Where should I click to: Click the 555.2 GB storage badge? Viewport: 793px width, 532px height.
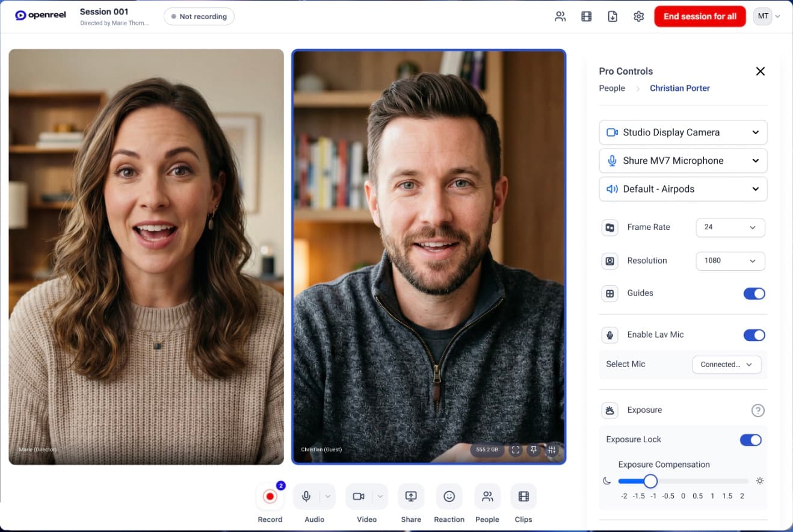point(487,450)
